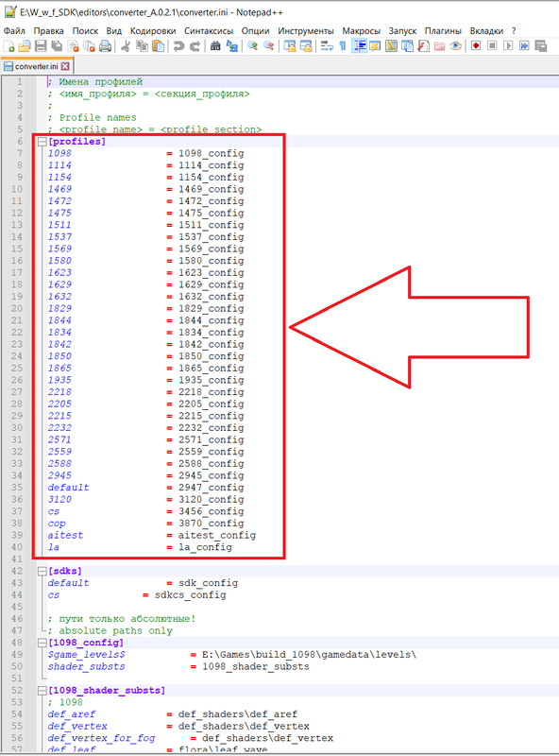Image resolution: width=559 pixels, height=756 pixels.
Task: Open the Правка menu
Action: click(x=48, y=31)
